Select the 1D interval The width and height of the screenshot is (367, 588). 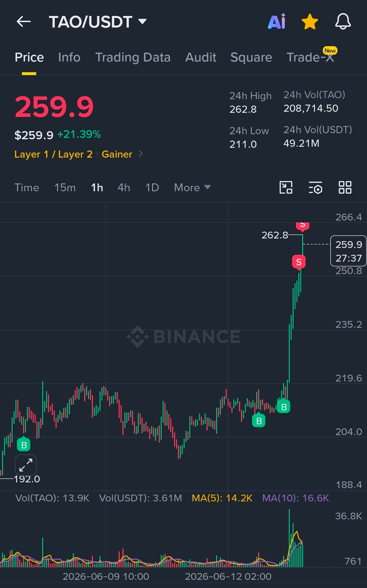point(152,188)
